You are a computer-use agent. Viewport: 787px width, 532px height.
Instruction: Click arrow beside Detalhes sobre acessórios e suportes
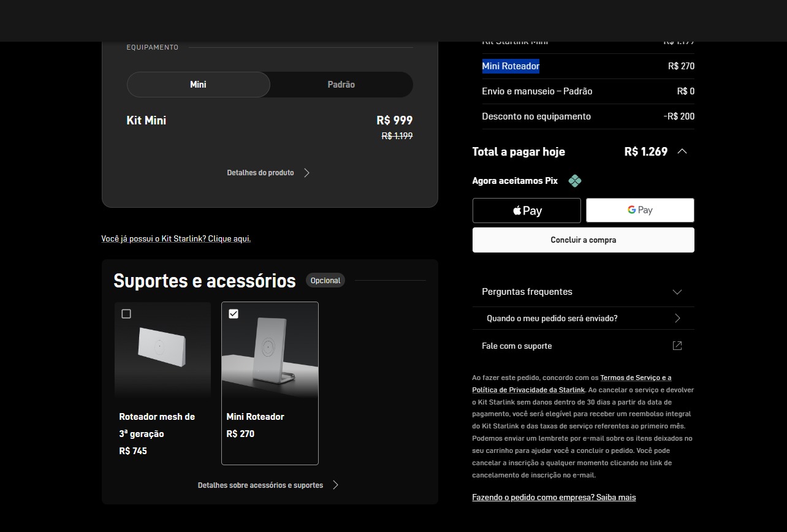(x=335, y=485)
